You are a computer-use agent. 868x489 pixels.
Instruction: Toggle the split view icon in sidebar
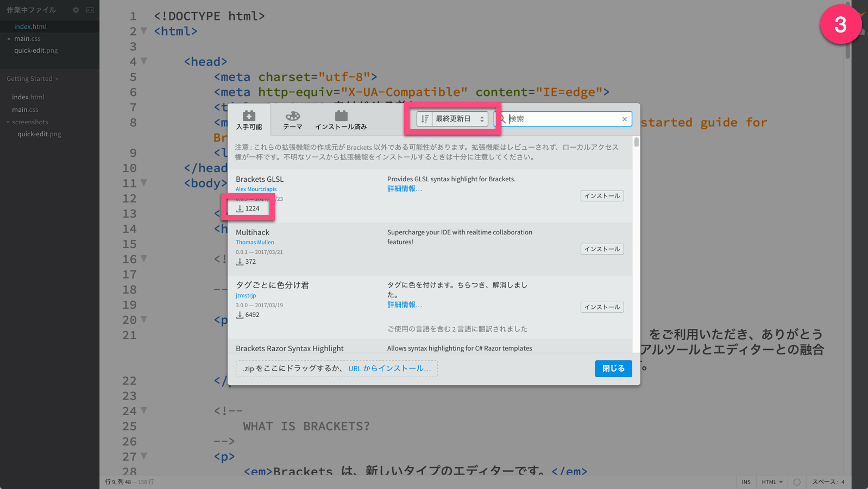90,10
